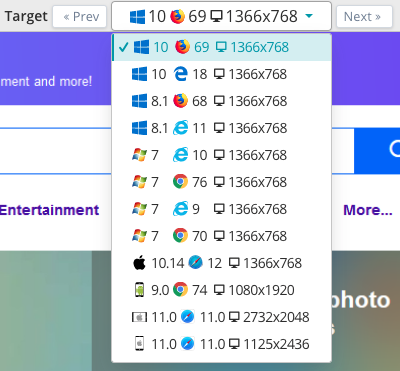Open the Entertainment category link

click(x=49, y=210)
